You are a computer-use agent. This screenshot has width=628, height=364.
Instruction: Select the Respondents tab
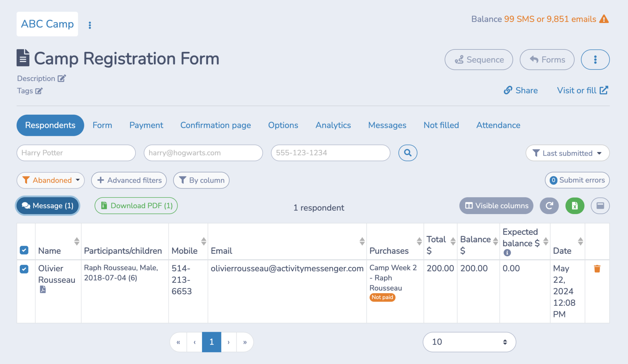(x=50, y=125)
